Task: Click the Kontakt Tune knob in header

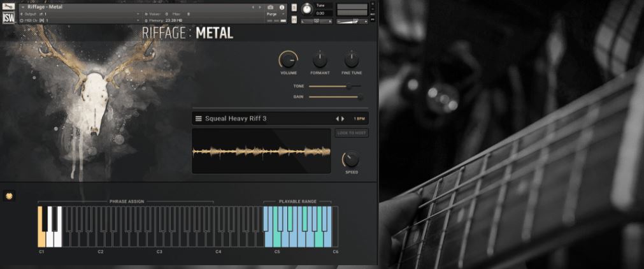Action: [x=306, y=9]
